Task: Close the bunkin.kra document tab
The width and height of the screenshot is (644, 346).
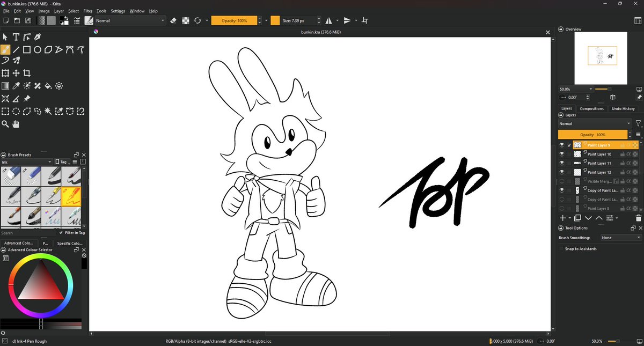Action: [x=548, y=32]
